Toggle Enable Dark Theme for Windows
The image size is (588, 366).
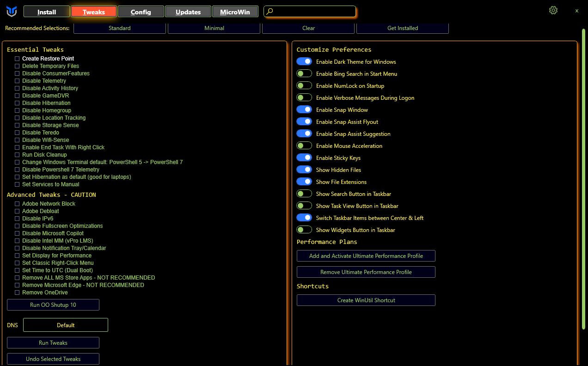(x=304, y=61)
